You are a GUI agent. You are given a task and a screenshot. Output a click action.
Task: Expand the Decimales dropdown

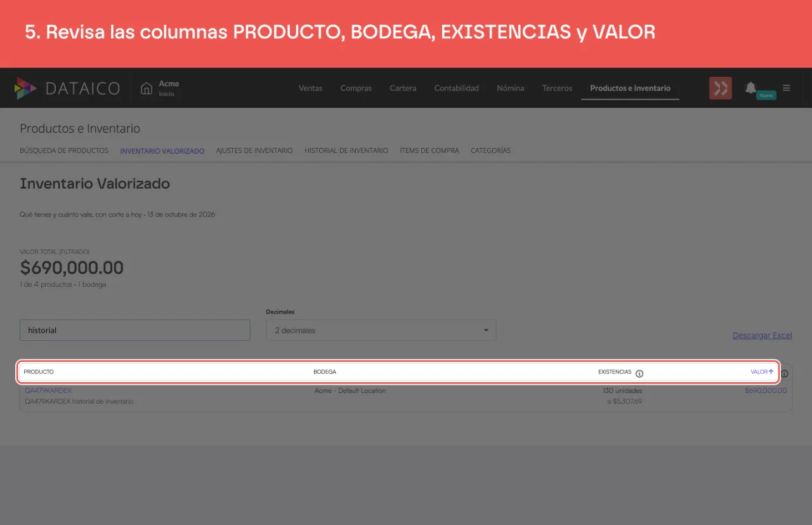pyautogui.click(x=381, y=330)
